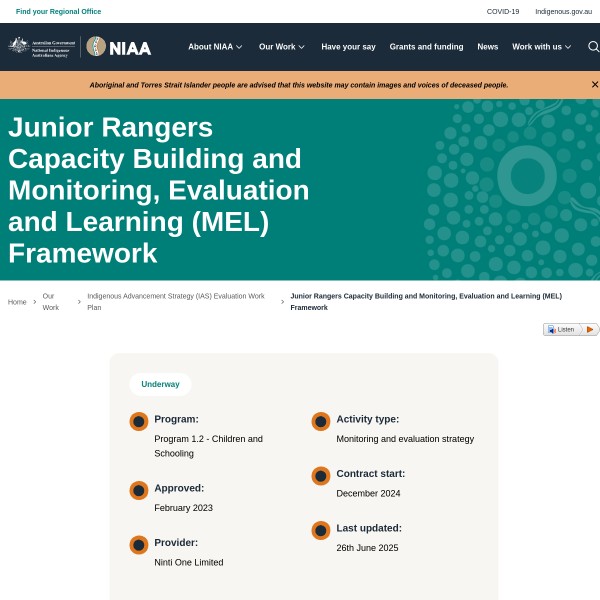Screen dimensions: 600x600
Task: Expand the Work with us dropdown
Action: point(541,47)
